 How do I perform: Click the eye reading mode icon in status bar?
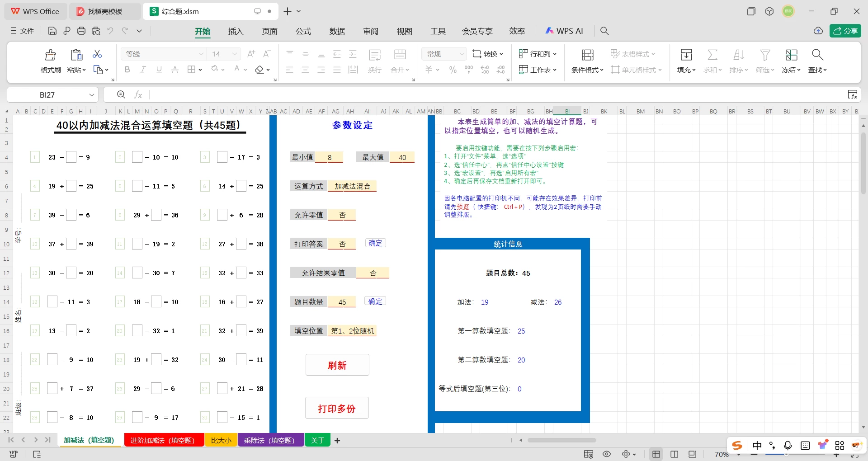click(x=607, y=454)
